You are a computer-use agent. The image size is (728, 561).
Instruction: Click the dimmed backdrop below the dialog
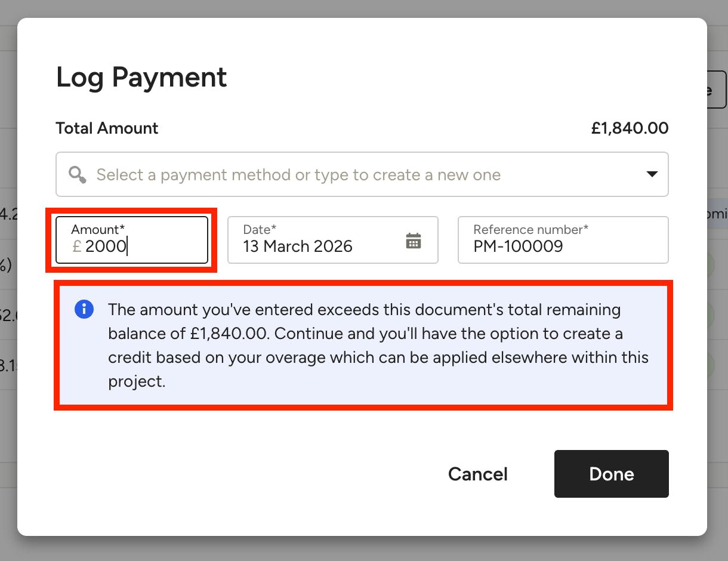tap(364, 549)
